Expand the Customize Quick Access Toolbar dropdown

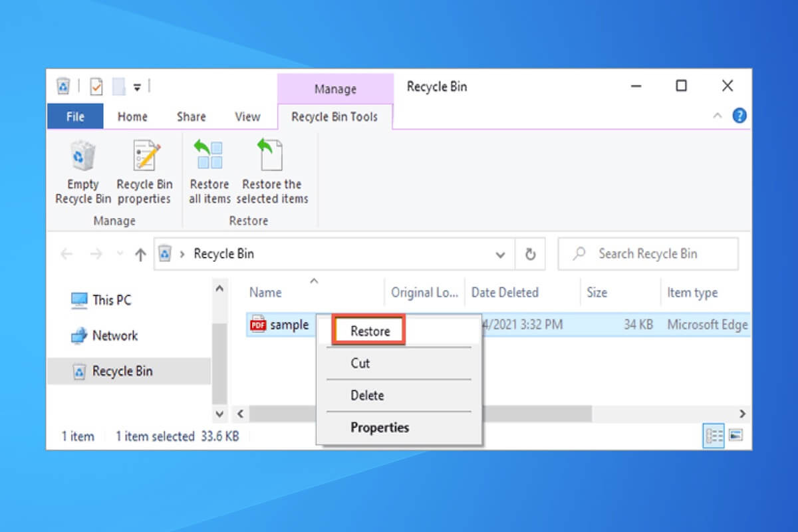[137, 86]
